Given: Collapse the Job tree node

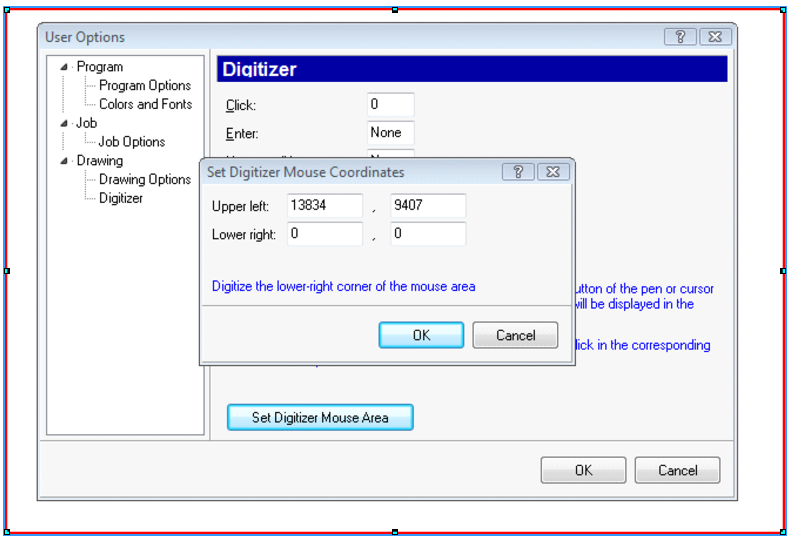Looking at the screenshot, I should pos(65,123).
